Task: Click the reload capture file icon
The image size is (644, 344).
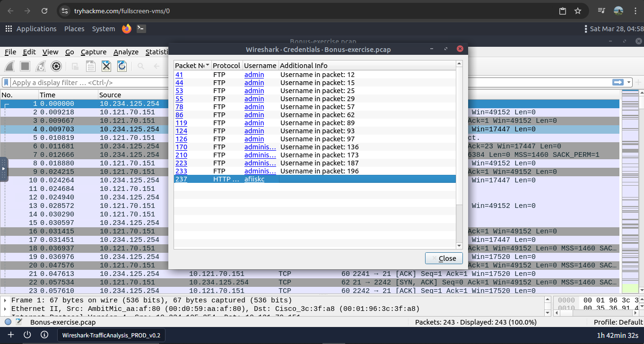Action: coord(122,66)
